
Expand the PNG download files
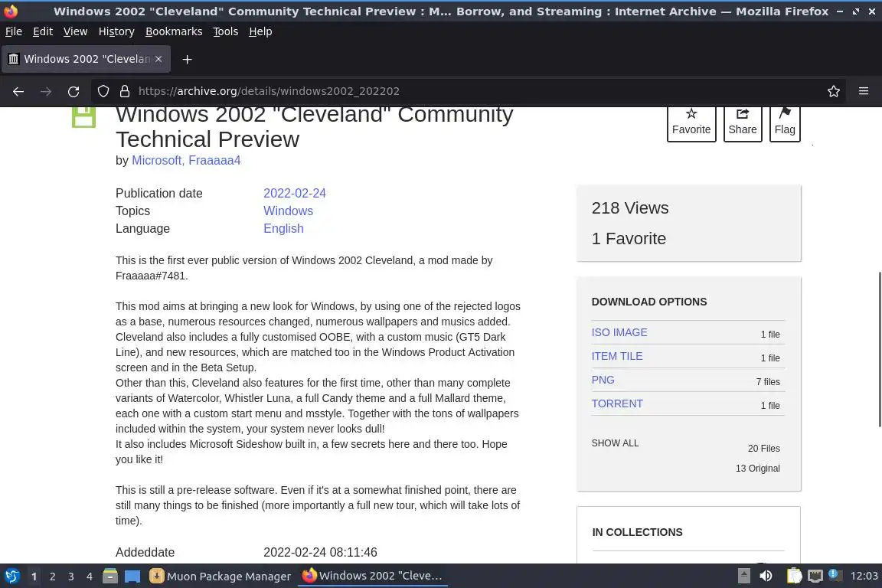coord(603,380)
